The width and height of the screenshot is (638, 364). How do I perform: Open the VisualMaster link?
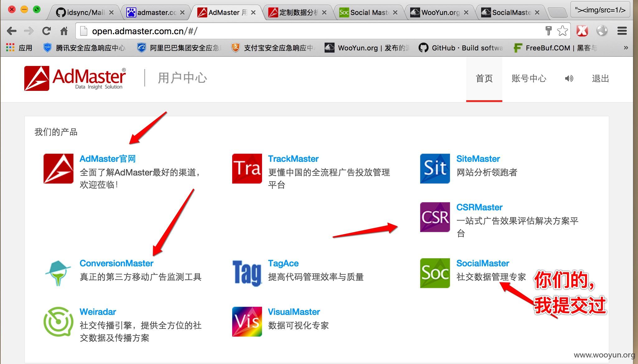tap(294, 312)
